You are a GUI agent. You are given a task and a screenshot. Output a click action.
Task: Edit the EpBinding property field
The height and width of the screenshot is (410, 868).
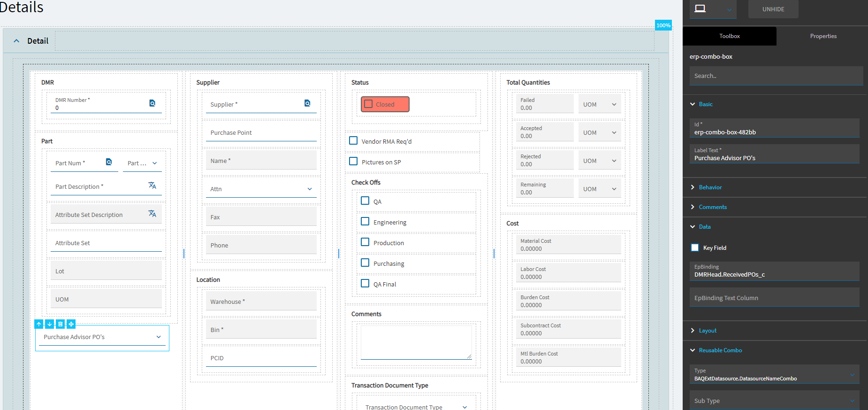[775, 271]
